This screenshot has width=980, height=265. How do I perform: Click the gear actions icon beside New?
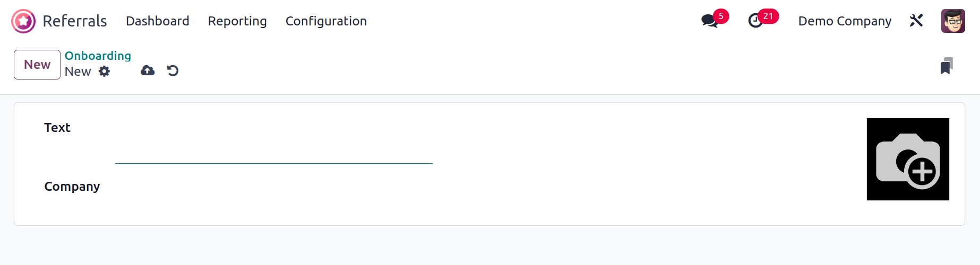(105, 71)
